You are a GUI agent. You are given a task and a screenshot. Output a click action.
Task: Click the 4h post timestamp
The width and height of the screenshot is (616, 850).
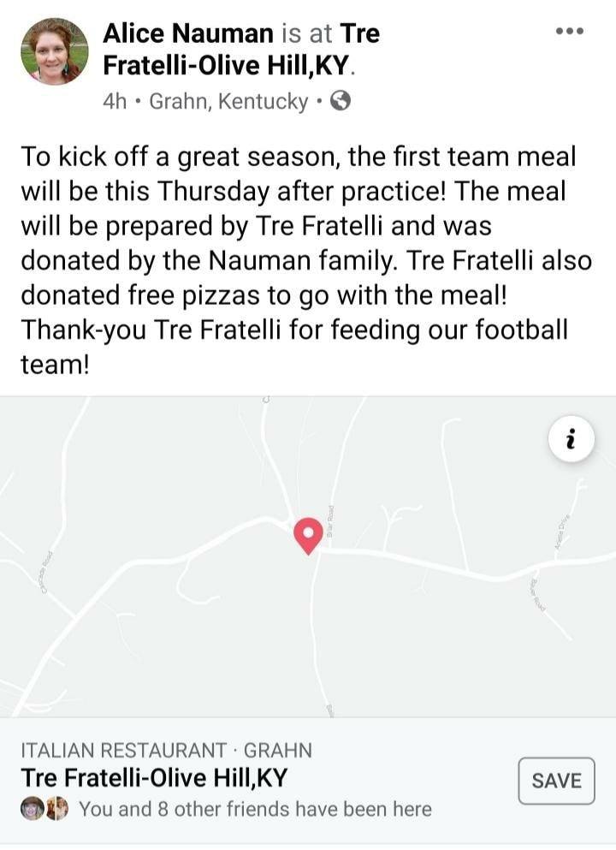point(115,102)
